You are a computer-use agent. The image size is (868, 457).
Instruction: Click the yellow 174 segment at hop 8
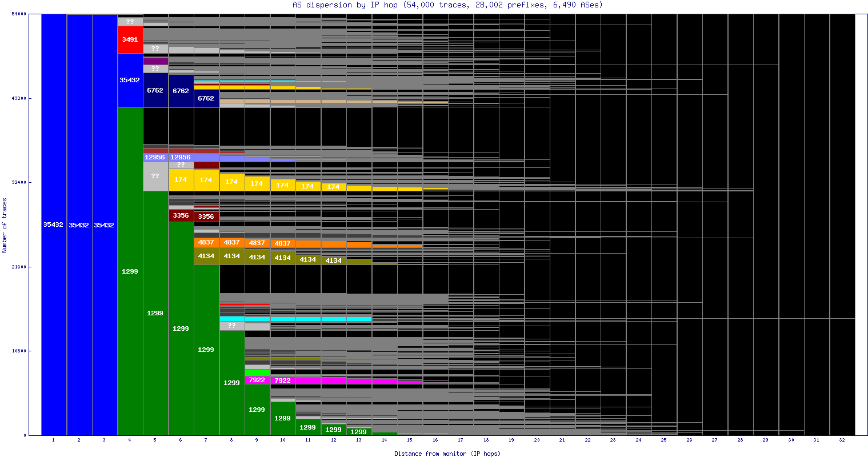click(x=232, y=182)
